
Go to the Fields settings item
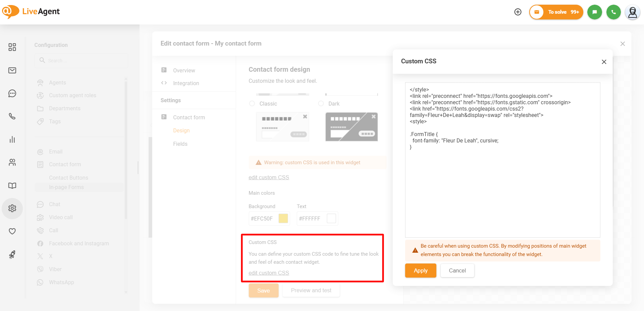pyautogui.click(x=180, y=144)
